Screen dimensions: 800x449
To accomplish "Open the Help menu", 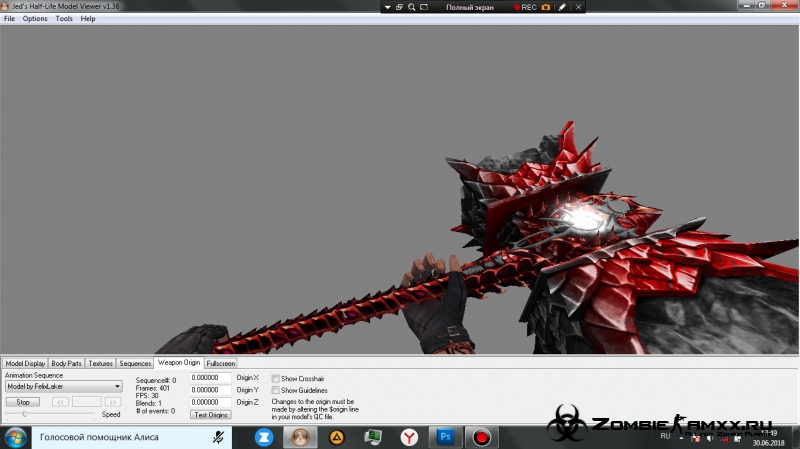I will (88, 18).
